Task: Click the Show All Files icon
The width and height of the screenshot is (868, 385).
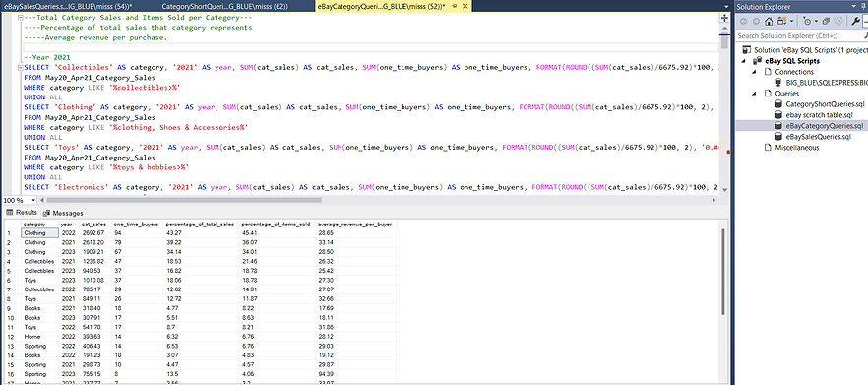Action: (838, 21)
